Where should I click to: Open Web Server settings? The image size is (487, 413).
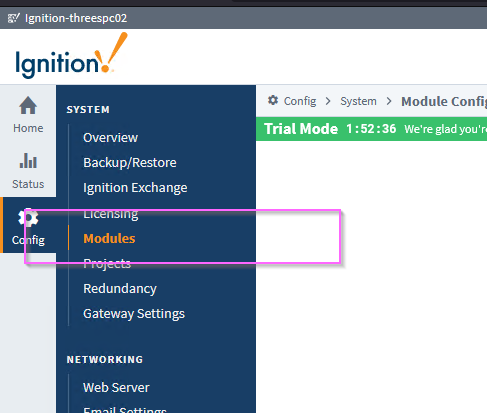116,388
